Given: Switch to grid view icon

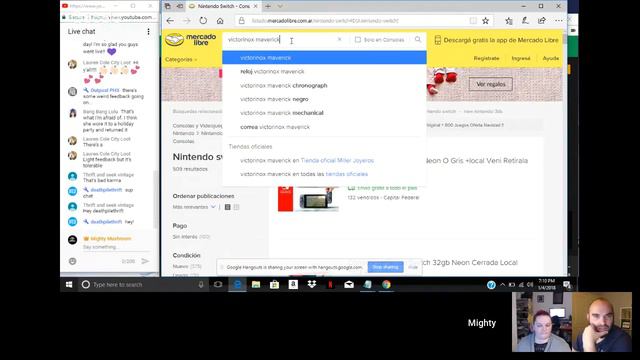Looking at the screenshot, I should [x=236, y=207].
